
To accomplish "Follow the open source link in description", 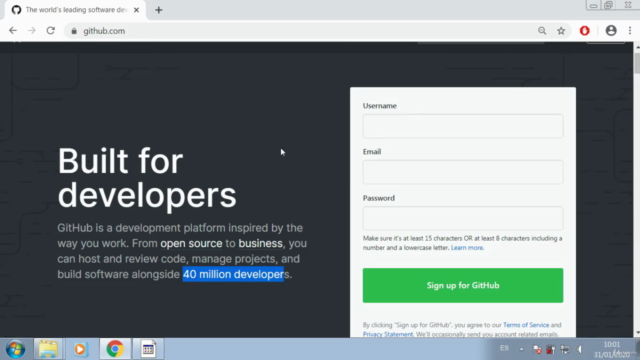I will pyautogui.click(x=191, y=243).
